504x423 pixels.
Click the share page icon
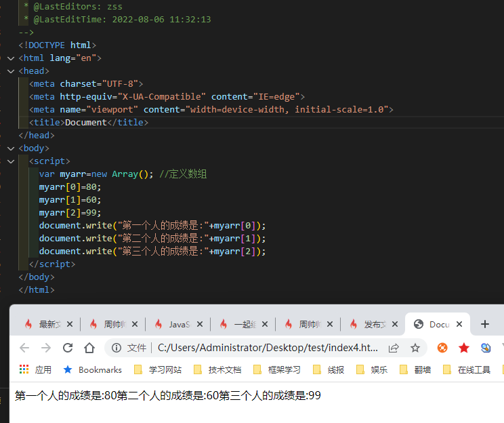(x=394, y=348)
